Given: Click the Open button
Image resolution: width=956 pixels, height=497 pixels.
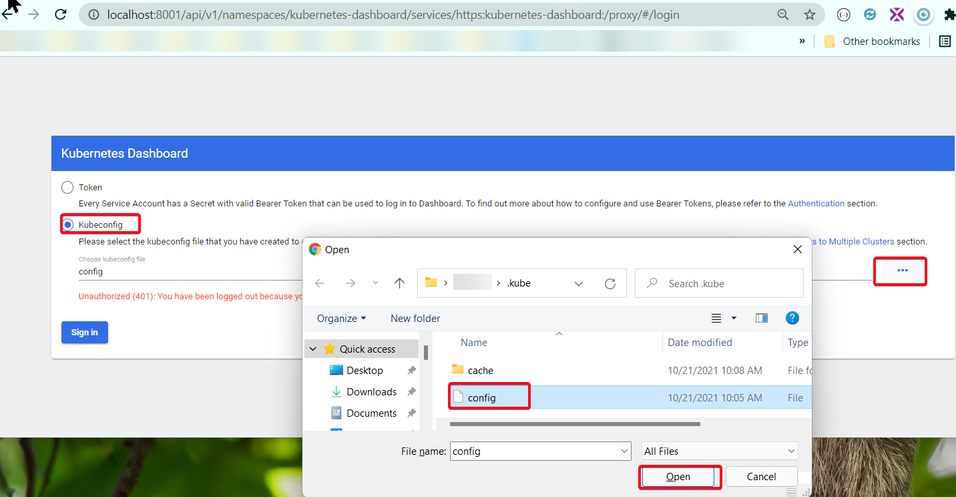Looking at the screenshot, I should (678, 477).
